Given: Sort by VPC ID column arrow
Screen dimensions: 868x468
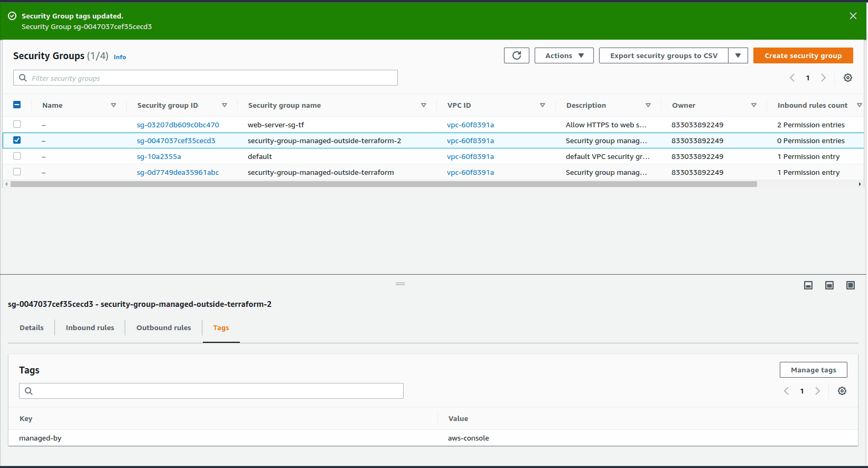Looking at the screenshot, I should (x=543, y=105).
